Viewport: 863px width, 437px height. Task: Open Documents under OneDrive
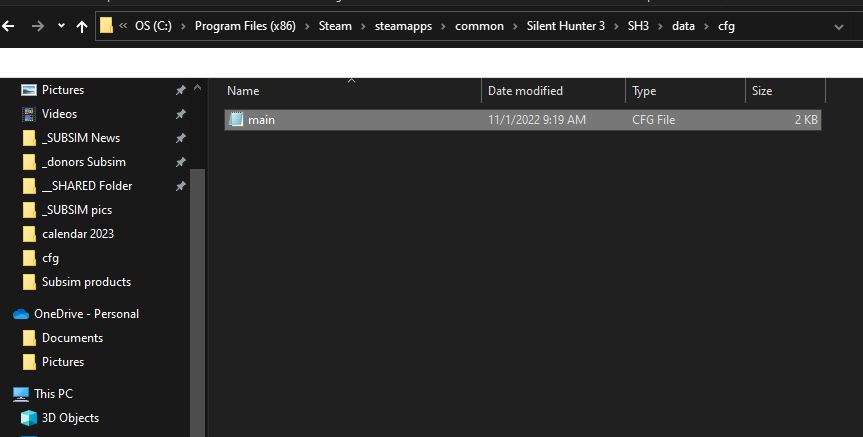coord(72,338)
